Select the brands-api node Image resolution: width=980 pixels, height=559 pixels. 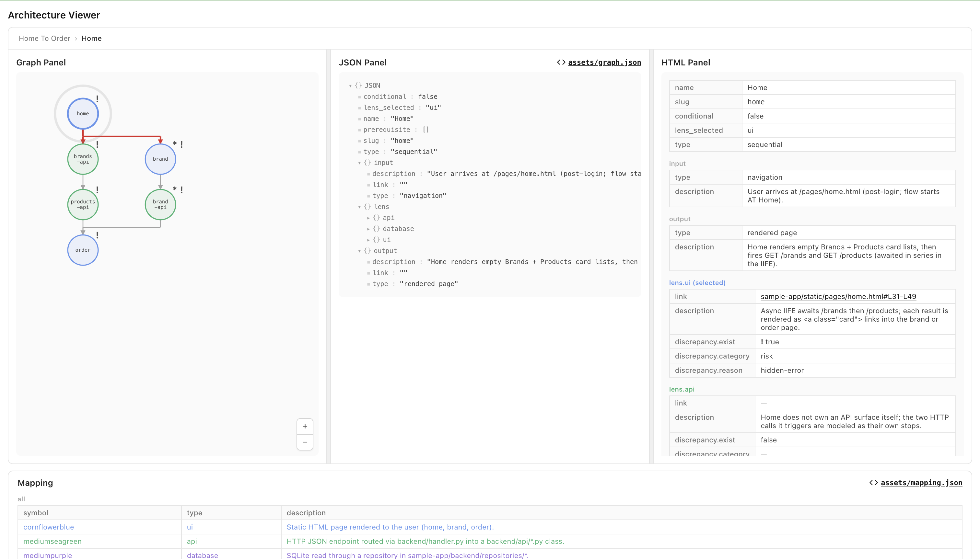pos(83,159)
